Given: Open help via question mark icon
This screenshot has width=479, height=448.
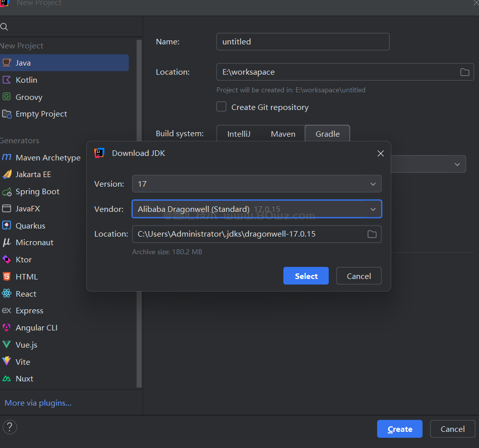Looking at the screenshot, I should (10, 427).
